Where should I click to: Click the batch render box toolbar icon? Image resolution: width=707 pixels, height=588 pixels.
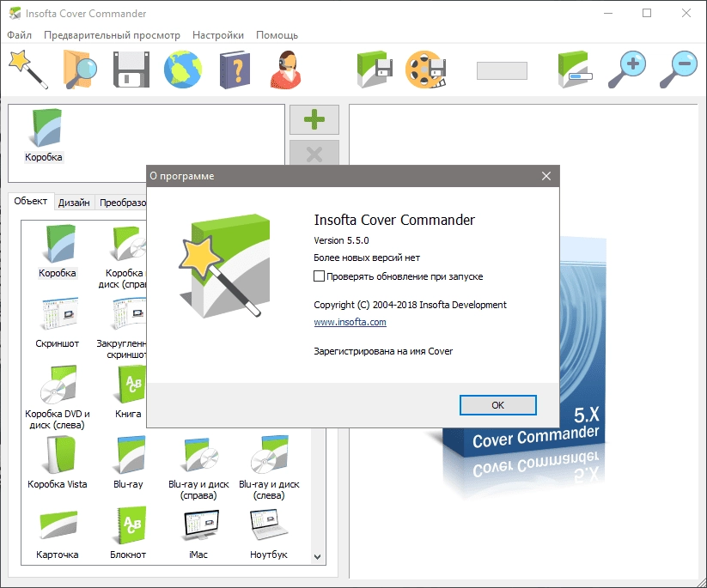[575, 70]
